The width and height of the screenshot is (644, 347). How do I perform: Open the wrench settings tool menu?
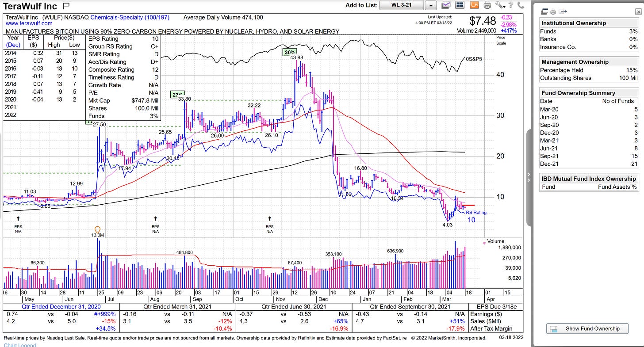tap(500, 5)
